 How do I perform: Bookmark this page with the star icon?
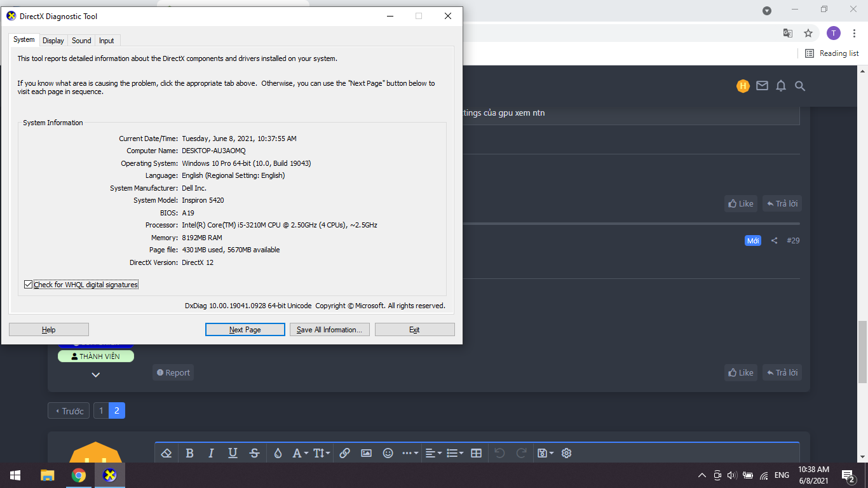(x=808, y=33)
